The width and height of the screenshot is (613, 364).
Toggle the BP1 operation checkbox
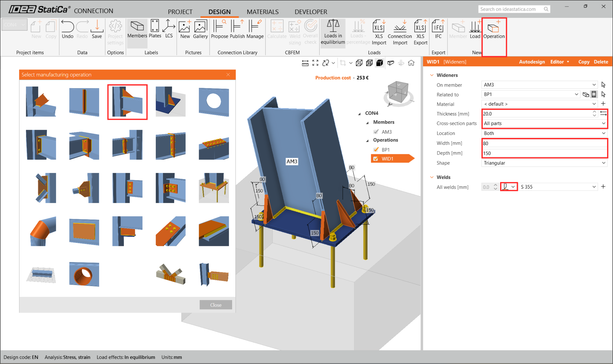375,150
